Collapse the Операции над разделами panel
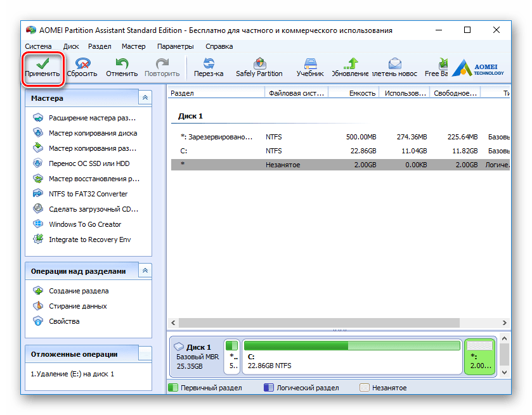This screenshot has width=532, height=415. click(x=145, y=271)
